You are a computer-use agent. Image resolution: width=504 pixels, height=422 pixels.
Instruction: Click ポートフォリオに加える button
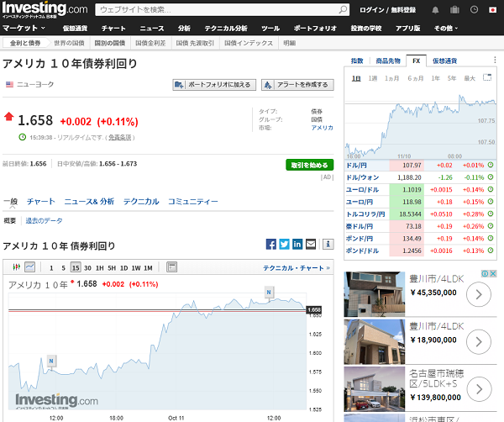(214, 85)
